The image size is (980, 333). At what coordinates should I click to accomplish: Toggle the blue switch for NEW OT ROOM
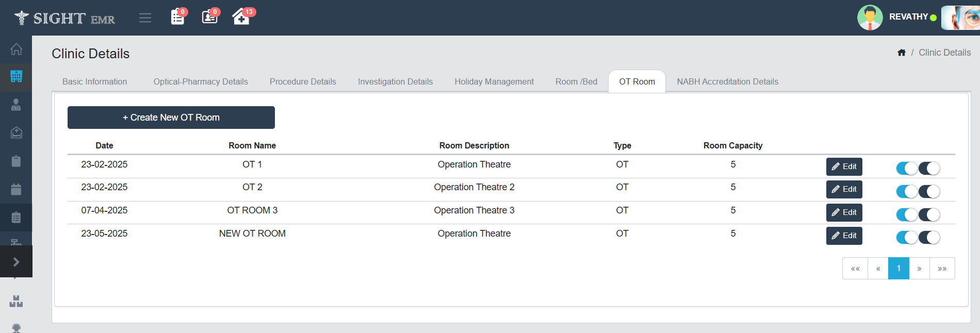point(906,237)
